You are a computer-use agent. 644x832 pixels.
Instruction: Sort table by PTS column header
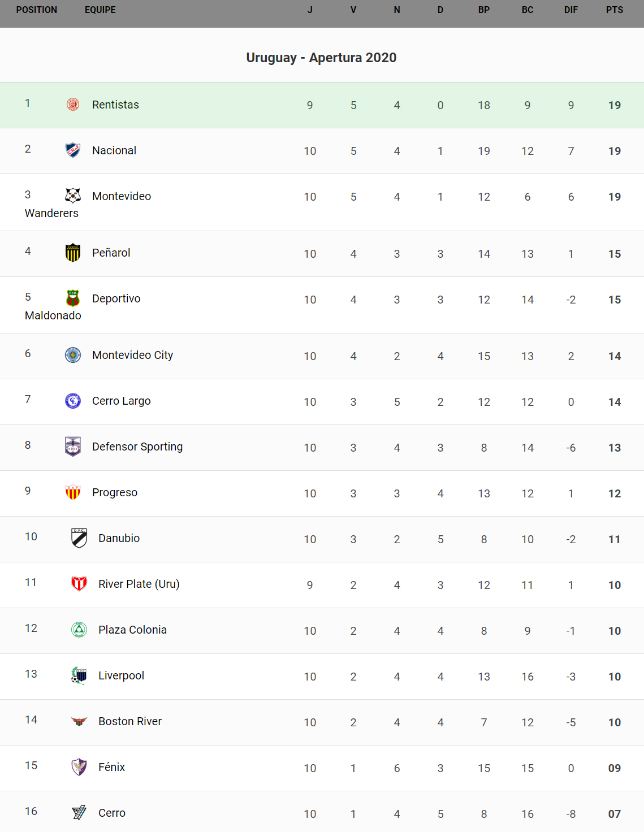click(x=615, y=10)
